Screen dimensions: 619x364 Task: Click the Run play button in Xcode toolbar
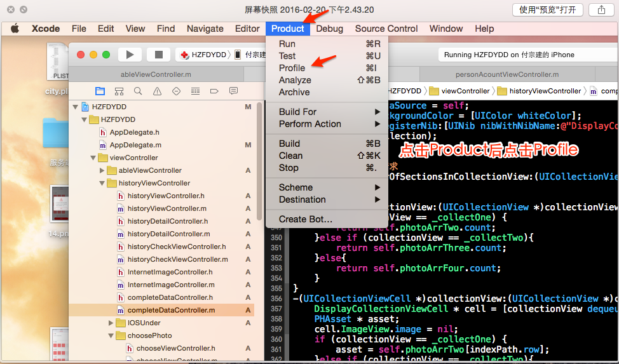pyautogui.click(x=130, y=55)
